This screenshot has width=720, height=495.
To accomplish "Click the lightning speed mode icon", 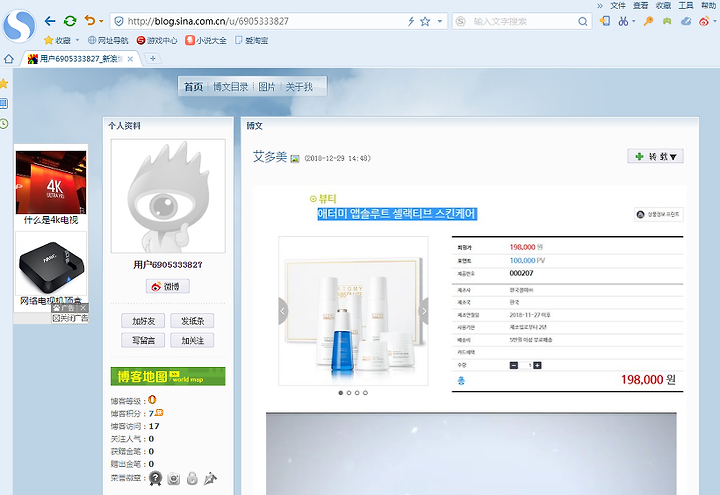I will click(x=411, y=21).
